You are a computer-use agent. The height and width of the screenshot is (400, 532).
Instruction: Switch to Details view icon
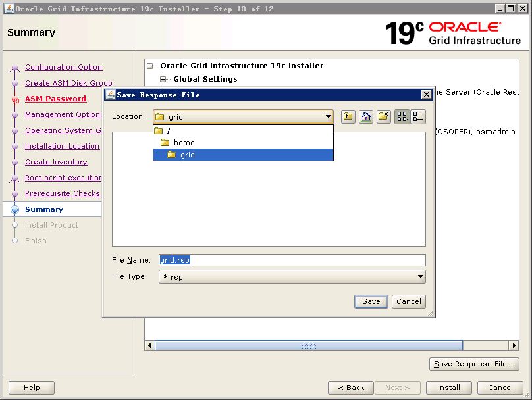pos(418,117)
